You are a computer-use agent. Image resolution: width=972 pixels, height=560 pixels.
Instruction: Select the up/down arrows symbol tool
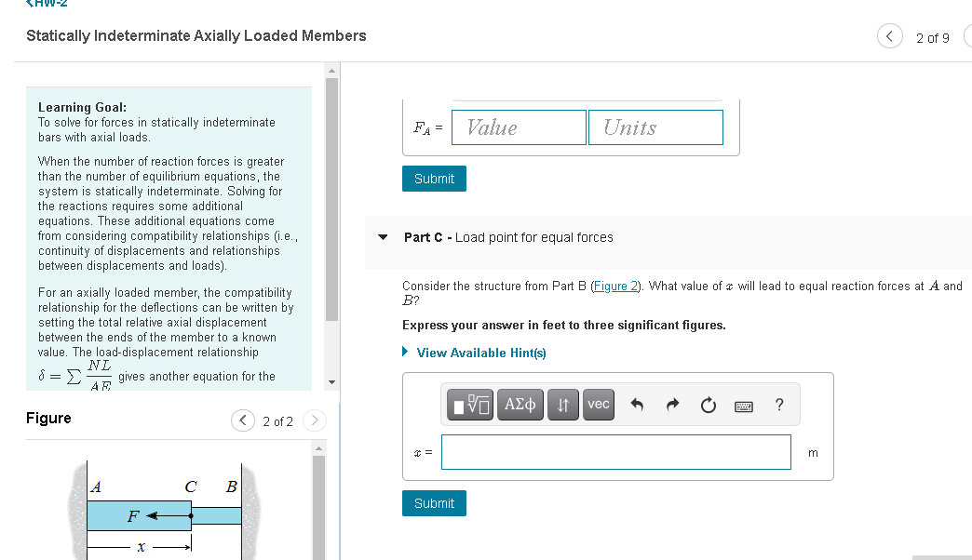[563, 404]
